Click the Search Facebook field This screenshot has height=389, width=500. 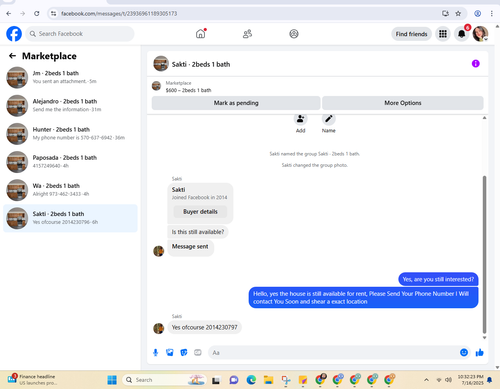[x=80, y=34]
